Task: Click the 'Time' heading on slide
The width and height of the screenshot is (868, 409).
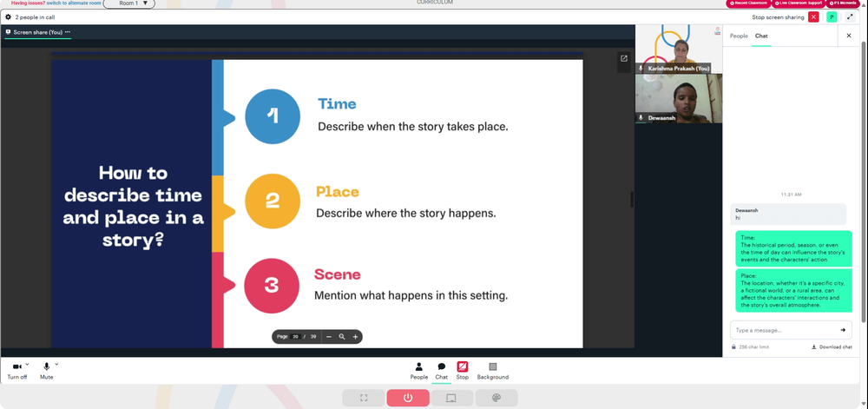Action: [337, 104]
